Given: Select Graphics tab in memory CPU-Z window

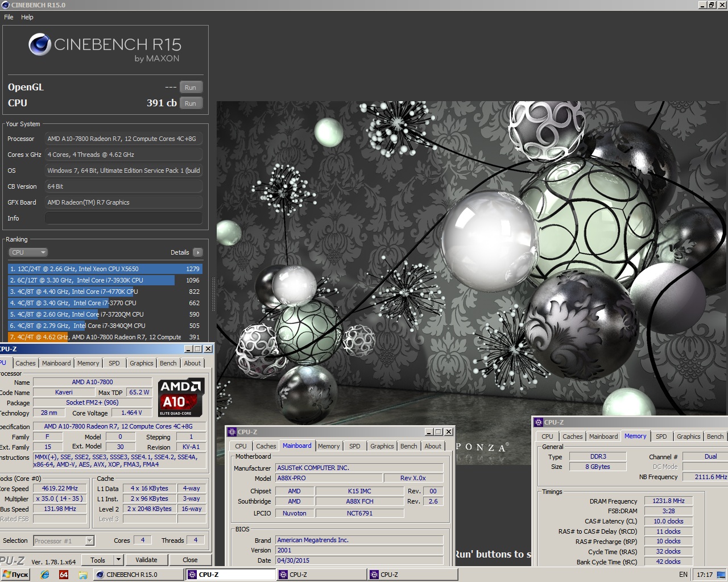Looking at the screenshot, I should pos(689,436).
